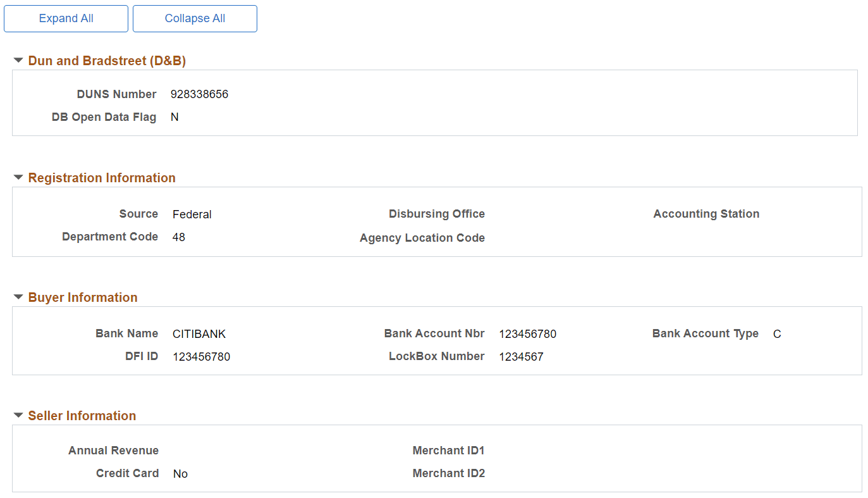Click the DFI ID value 123456780
Viewport: 868px width, 498px height.
201,356
